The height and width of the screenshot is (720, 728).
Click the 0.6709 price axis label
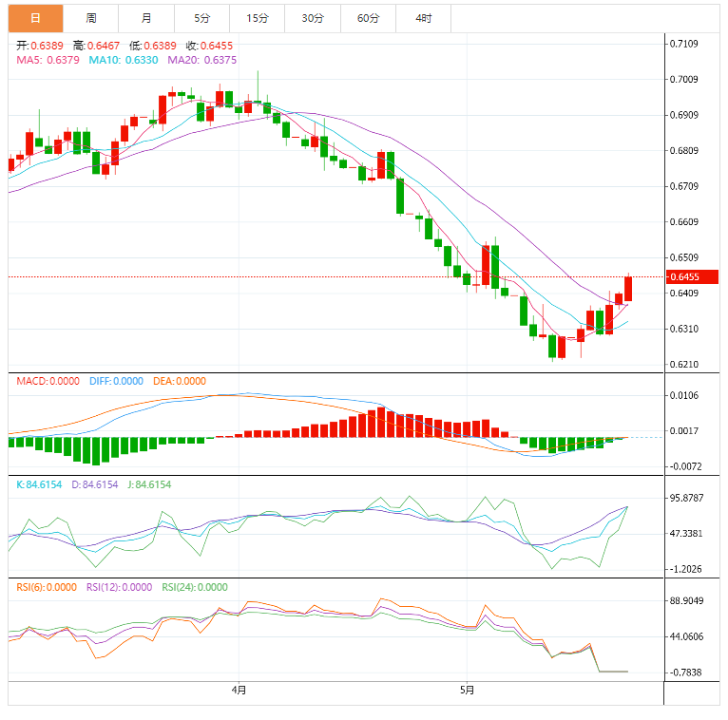pos(683,186)
